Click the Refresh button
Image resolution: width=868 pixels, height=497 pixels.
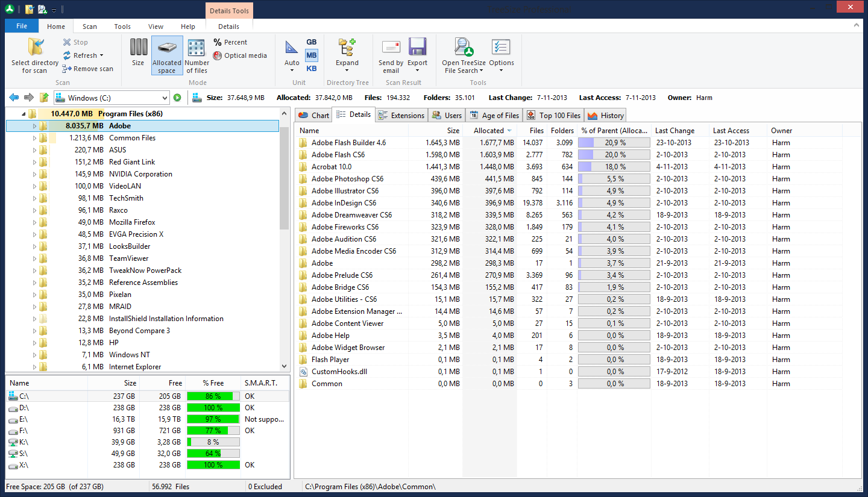[84, 55]
